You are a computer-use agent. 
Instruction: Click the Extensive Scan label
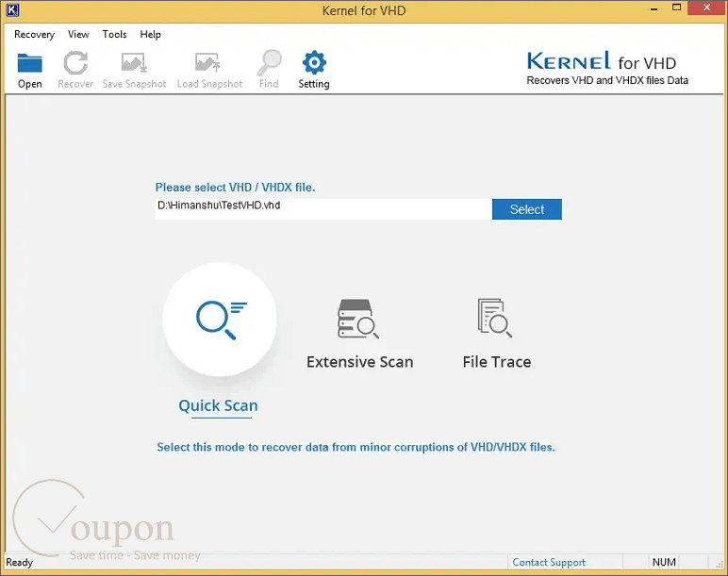coord(360,362)
